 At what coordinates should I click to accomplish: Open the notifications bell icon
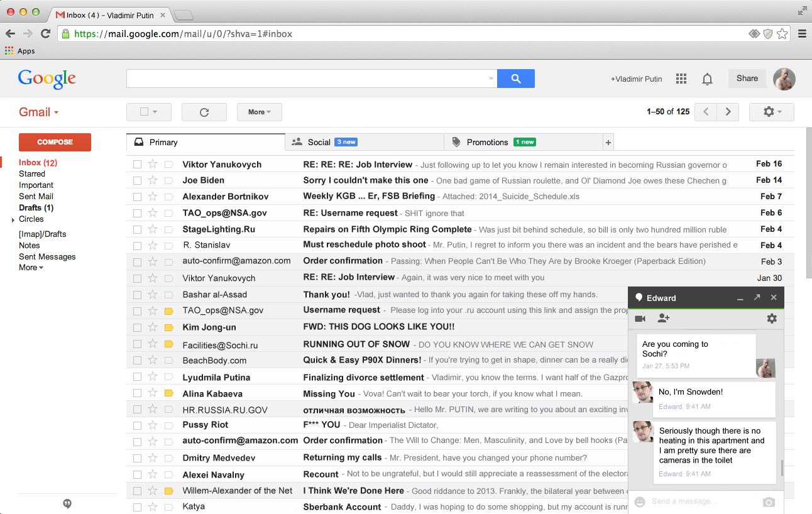707,79
